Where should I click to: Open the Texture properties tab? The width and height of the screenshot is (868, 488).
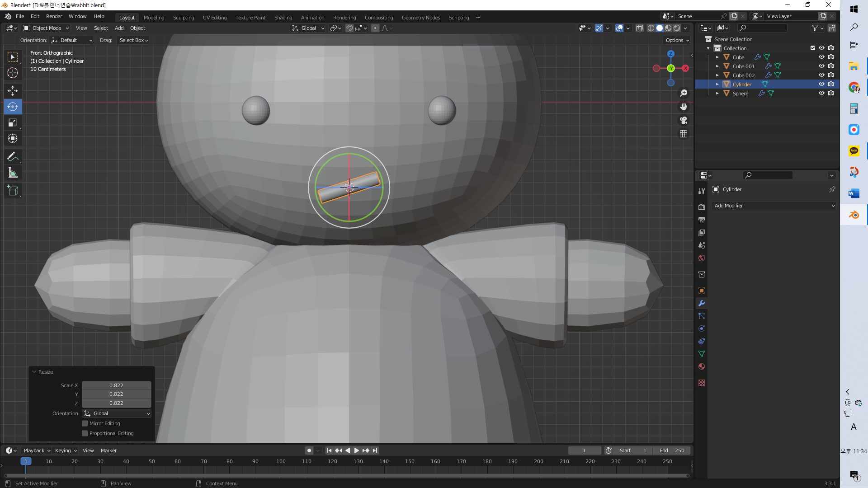[702, 383]
